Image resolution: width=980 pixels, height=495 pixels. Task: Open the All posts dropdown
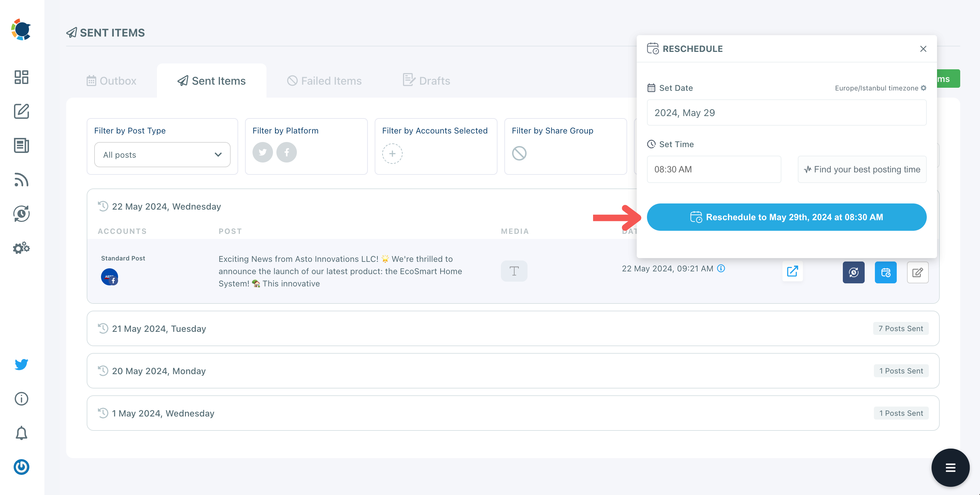tap(162, 154)
